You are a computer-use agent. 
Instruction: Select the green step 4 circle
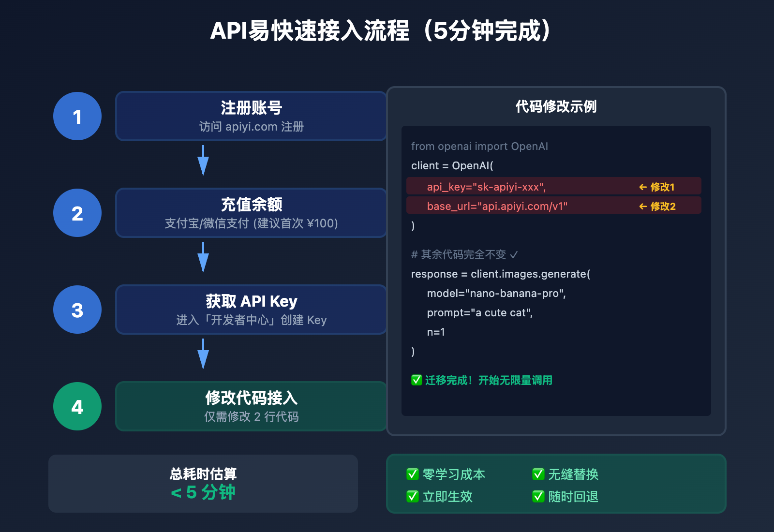click(x=77, y=406)
